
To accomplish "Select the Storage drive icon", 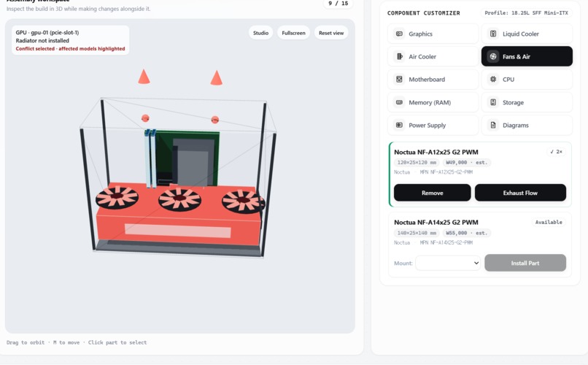I will pos(493,102).
